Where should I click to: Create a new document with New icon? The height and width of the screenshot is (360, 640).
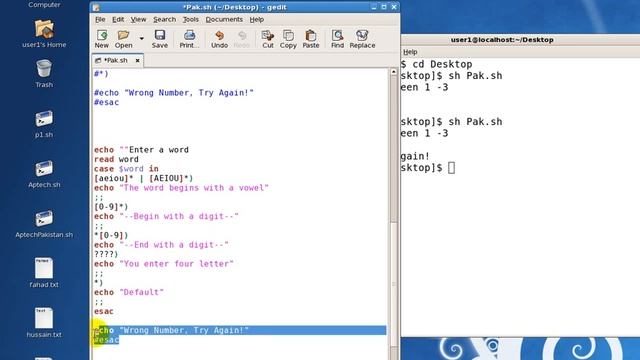pyautogui.click(x=102, y=39)
